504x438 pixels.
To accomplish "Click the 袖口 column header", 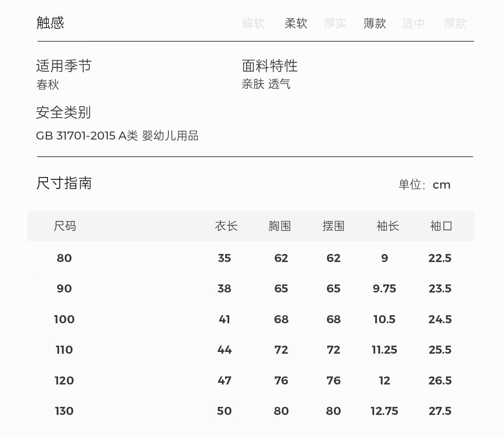I will [x=441, y=226].
